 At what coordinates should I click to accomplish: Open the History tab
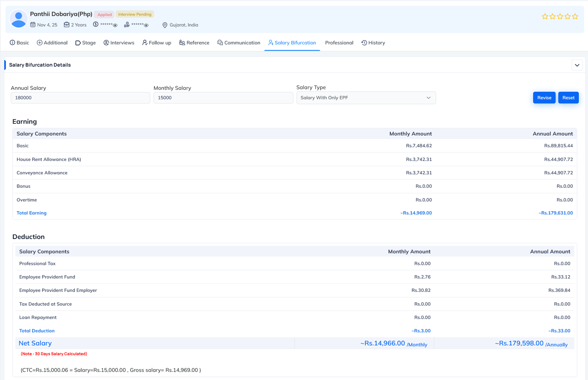point(373,43)
